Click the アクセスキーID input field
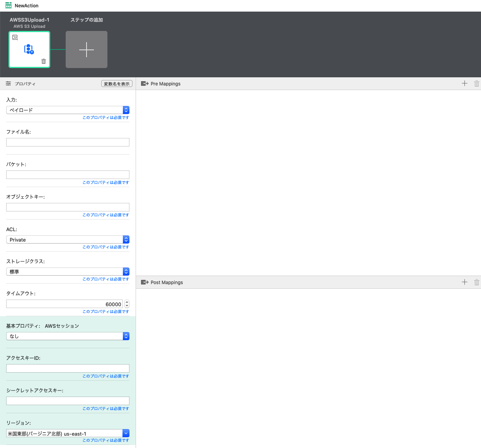 [68, 368]
